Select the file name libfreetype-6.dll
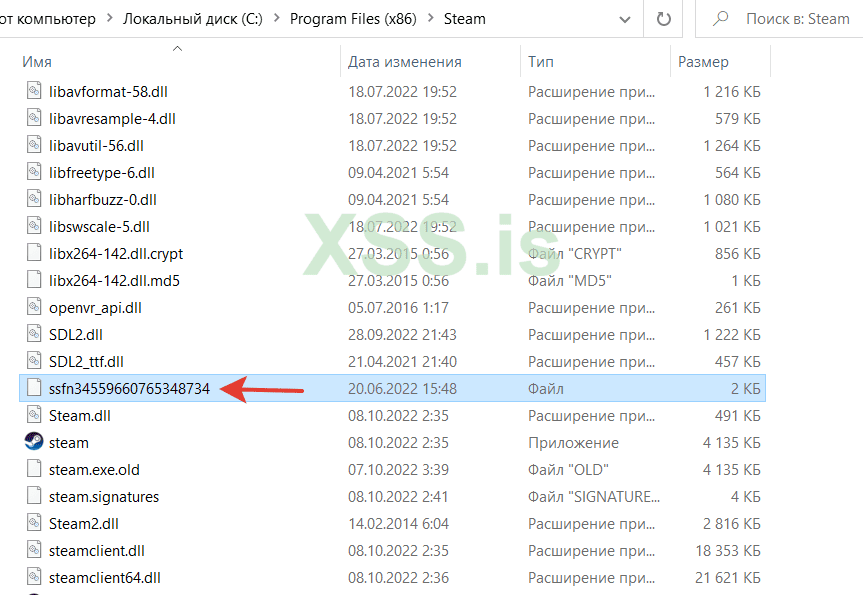The height and width of the screenshot is (596, 863). pos(101,172)
